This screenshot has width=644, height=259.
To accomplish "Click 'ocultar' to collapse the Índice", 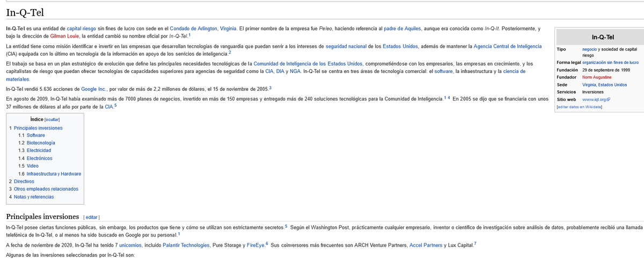I will [52, 119].
